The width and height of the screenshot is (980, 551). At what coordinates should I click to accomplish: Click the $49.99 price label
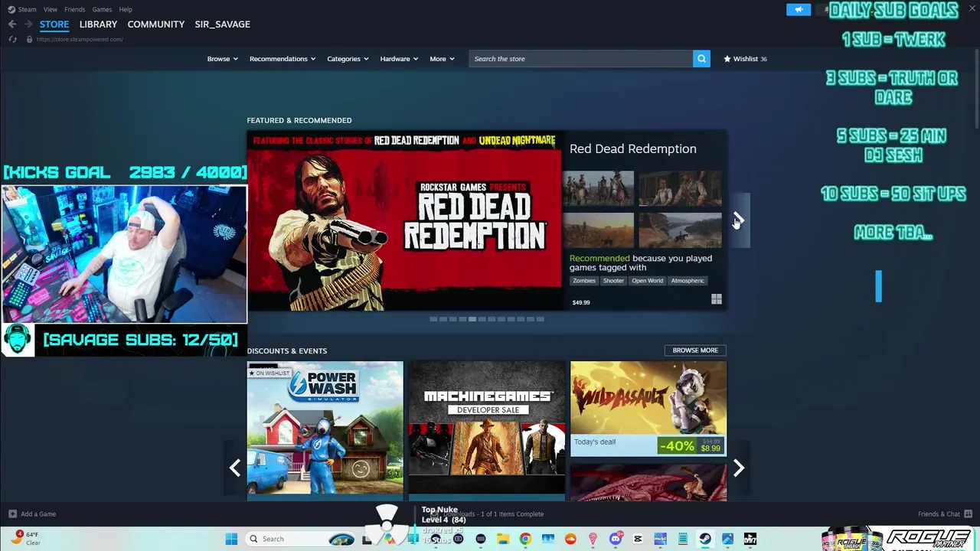coord(581,302)
